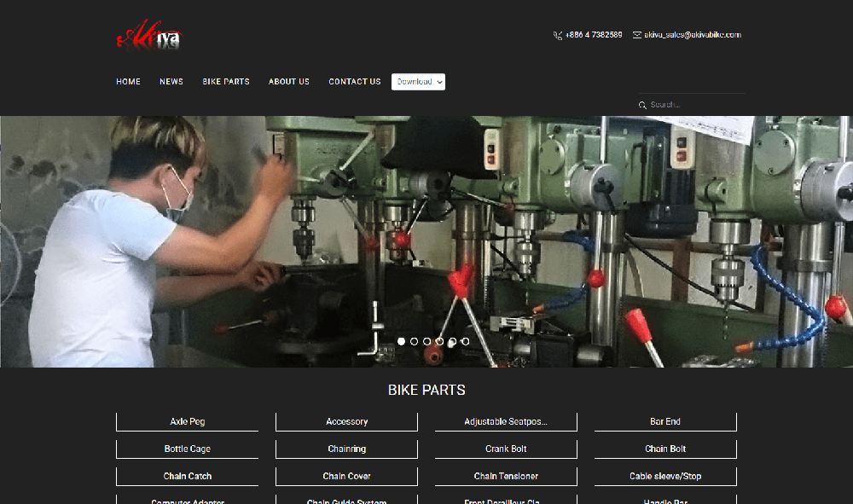Open the Chainring category
The image size is (853, 504).
click(346, 449)
